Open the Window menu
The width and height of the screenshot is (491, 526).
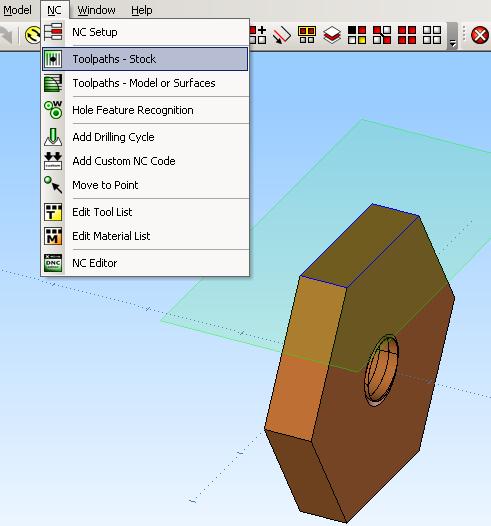point(96,10)
